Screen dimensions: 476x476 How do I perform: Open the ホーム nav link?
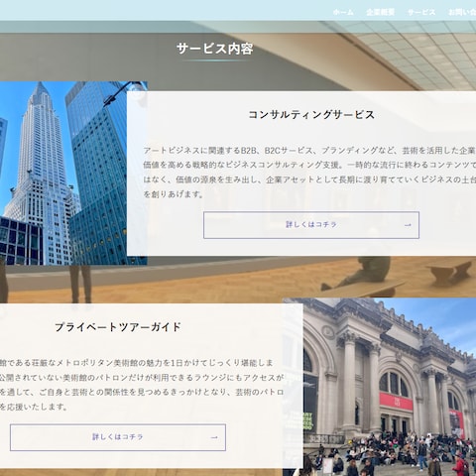pyautogui.click(x=343, y=12)
